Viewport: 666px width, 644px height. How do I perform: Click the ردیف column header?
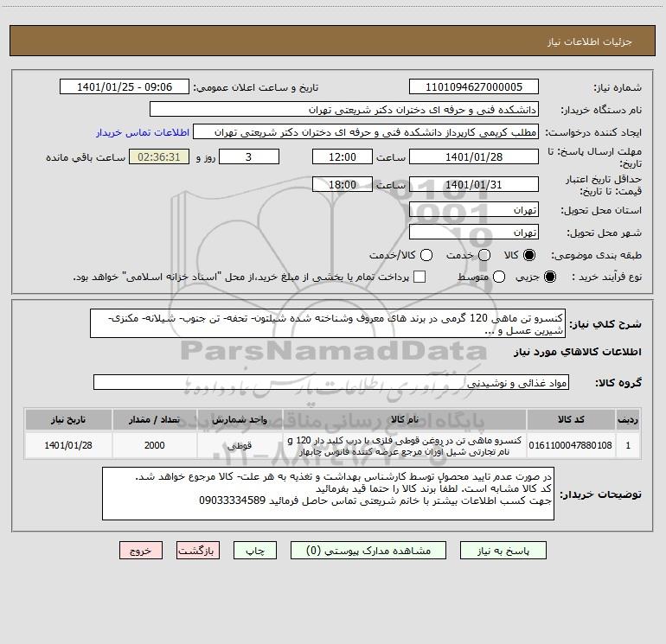click(628, 420)
